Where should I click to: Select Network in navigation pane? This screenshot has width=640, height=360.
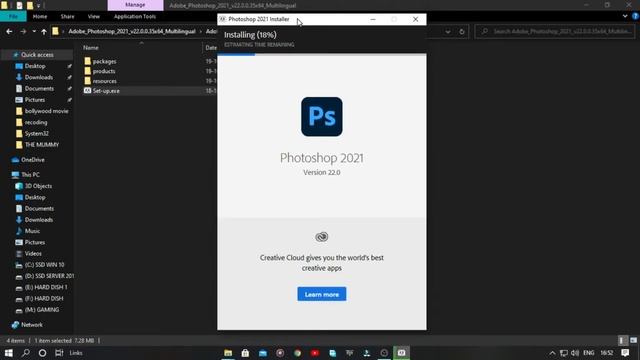click(31, 325)
